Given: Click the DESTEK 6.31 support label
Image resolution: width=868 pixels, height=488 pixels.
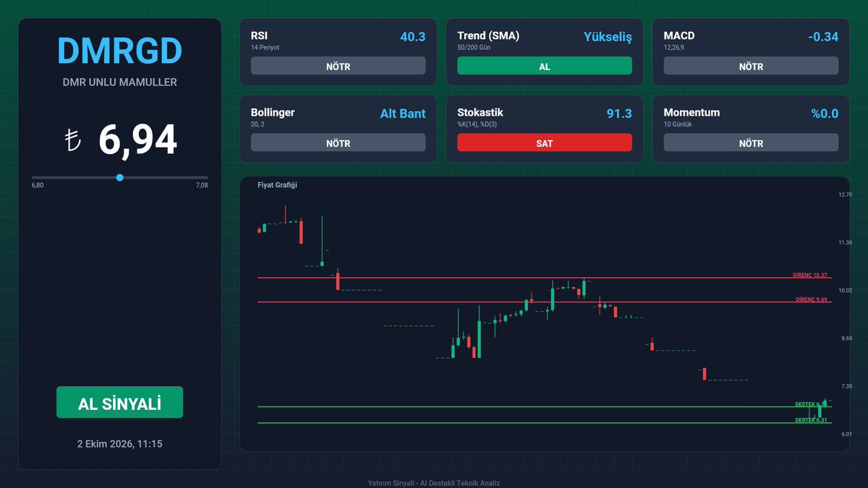Looking at the screenshot, I should [811, 420].
